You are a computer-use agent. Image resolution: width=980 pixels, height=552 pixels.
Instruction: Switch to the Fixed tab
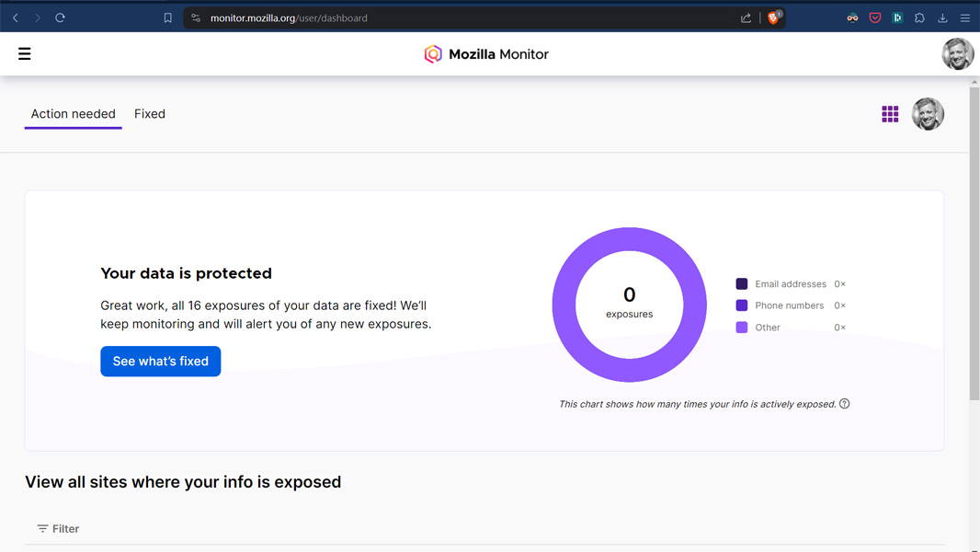coord(150,114)
